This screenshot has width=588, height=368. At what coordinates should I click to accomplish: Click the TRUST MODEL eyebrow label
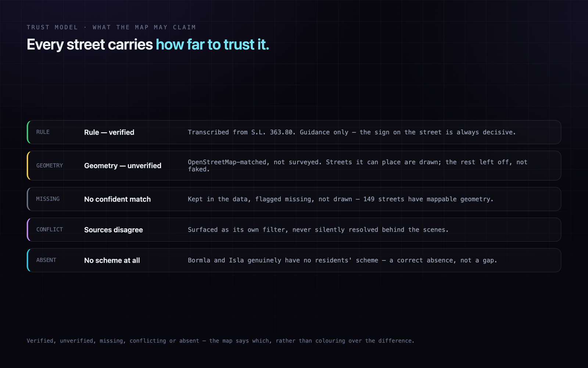pos(52,27)
